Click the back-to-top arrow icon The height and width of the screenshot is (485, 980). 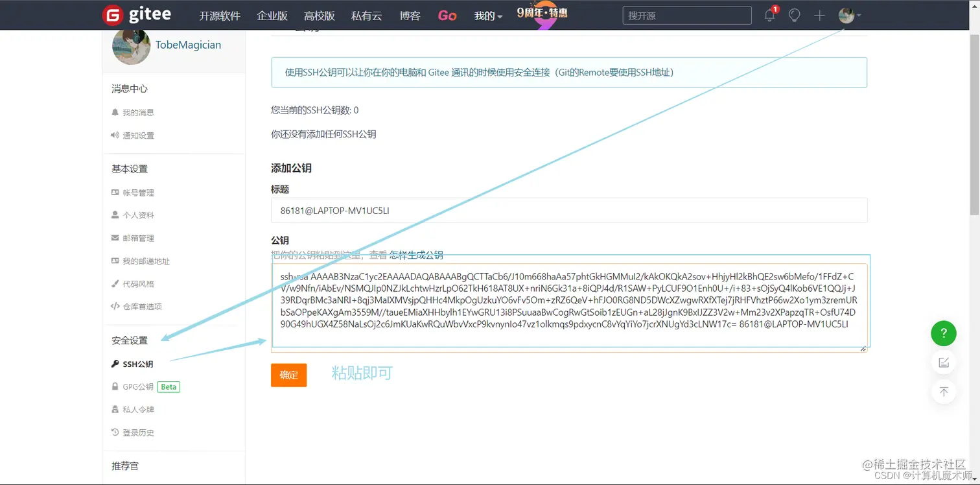(x=943, y=392)
